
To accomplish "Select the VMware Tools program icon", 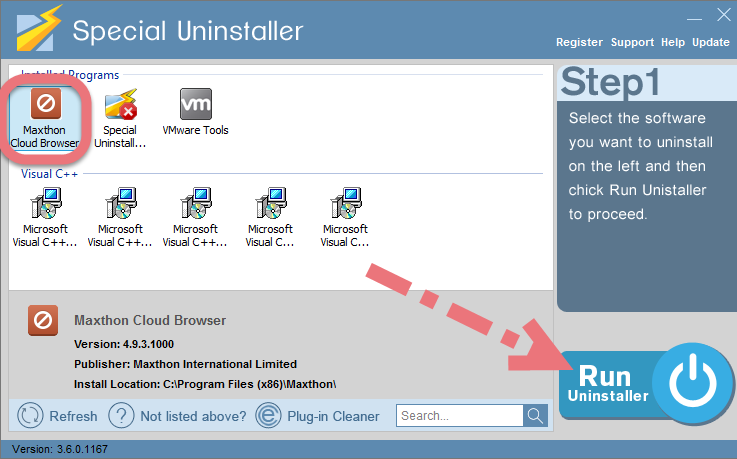I will (196, 104).
